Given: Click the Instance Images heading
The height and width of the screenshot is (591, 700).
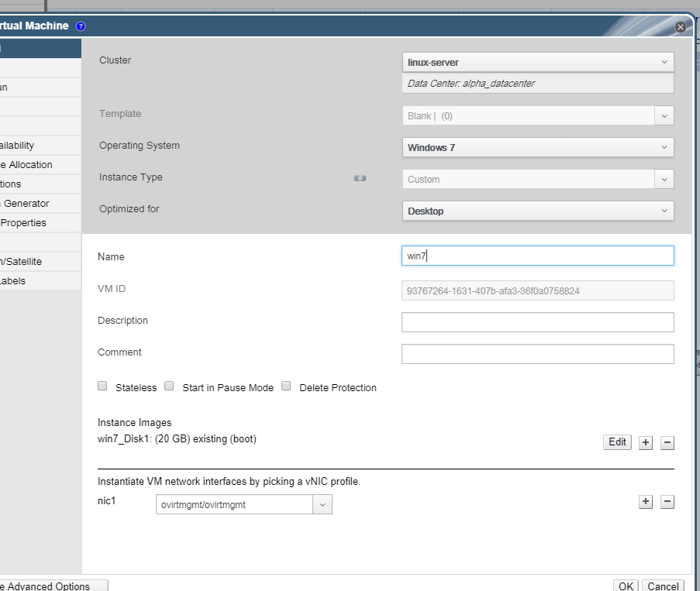Looking at the screenshot, I should [134, 422].
